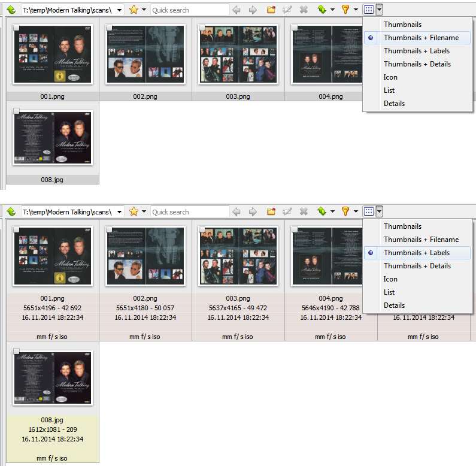Click view mode grid icon in lower panel
476x466 pixels.
point(369,211)
